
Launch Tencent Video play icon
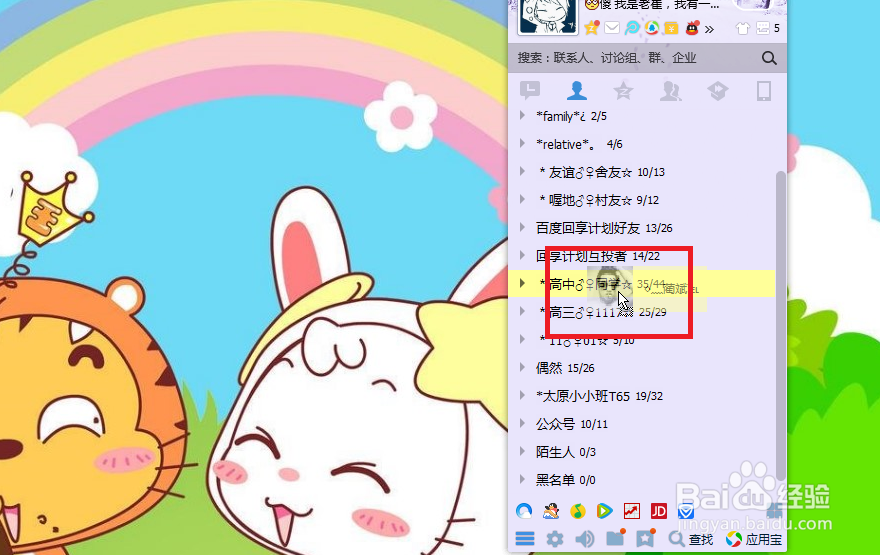604,511
